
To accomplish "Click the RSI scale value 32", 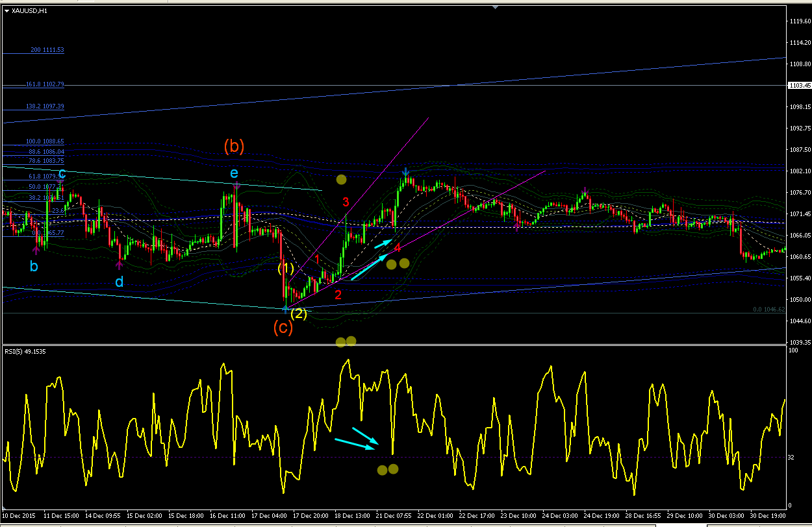I will pyautogui.click(x=791, y=457).
